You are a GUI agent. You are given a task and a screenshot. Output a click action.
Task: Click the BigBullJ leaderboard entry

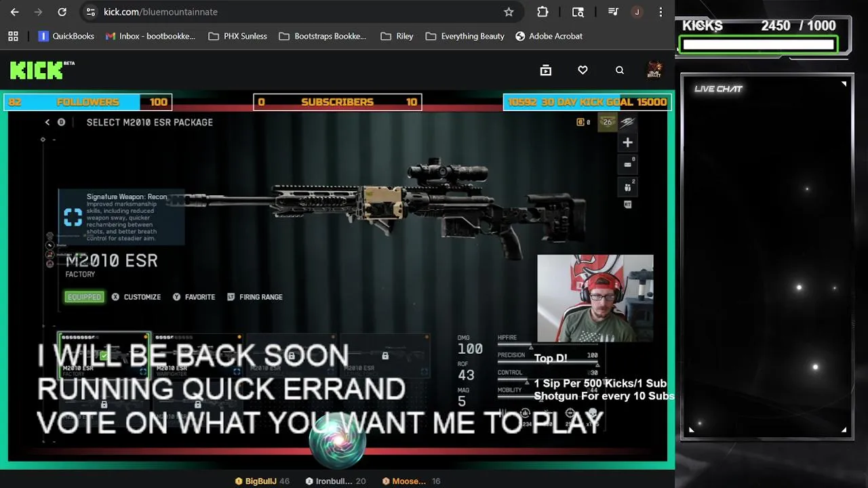pyautogui.click(x=262, y=481)
